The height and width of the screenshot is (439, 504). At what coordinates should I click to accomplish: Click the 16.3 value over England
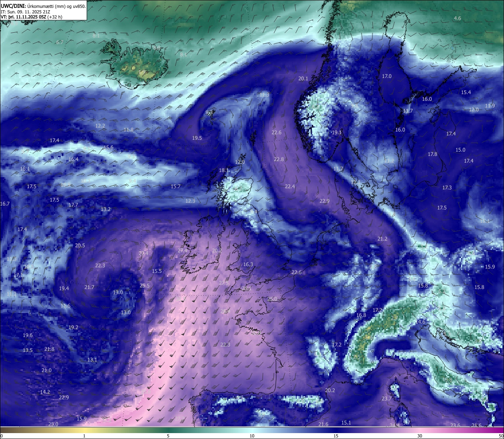(248, 264)
